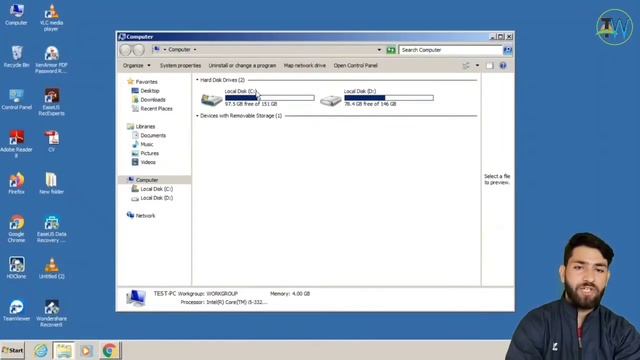Select EaseUS Data Recovery desktop shortcut

click(51, 229)
